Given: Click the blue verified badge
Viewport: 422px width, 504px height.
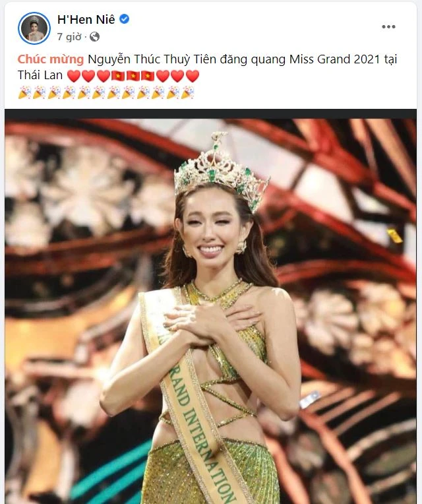Looking at the screenshot, I should point(124,19).
